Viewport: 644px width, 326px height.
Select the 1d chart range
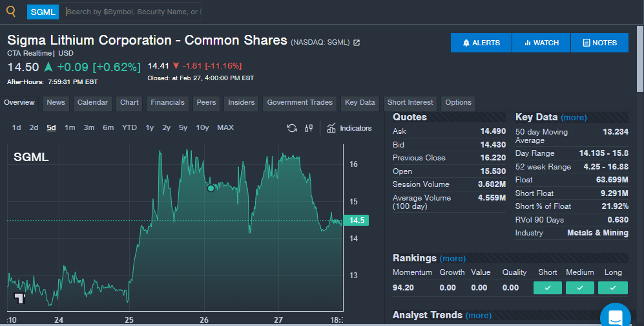tap(16, 128)
